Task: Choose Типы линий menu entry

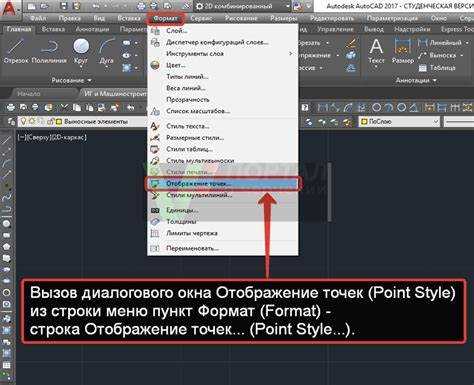Action: point(223,77)
